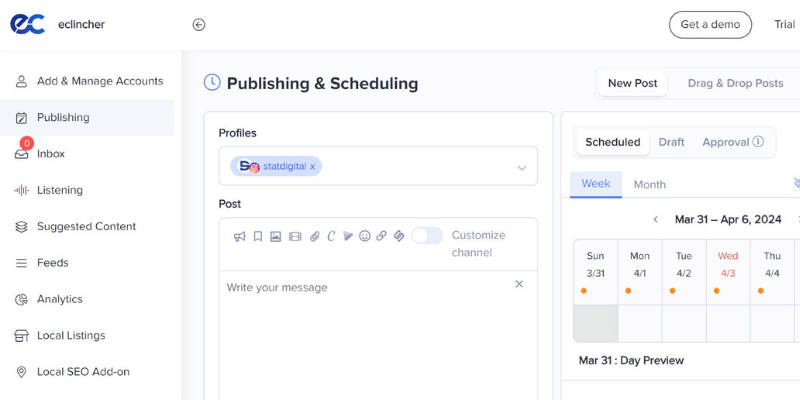Screen dimensions: 800x400
Task: Insert a link using the chain icon
Action: [x=382, y=236]
